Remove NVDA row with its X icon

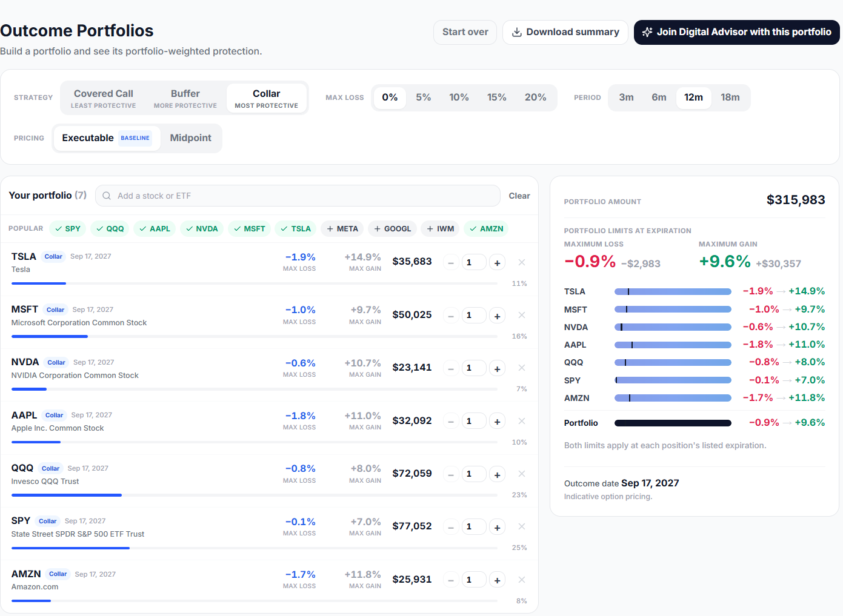pos(522,368)
